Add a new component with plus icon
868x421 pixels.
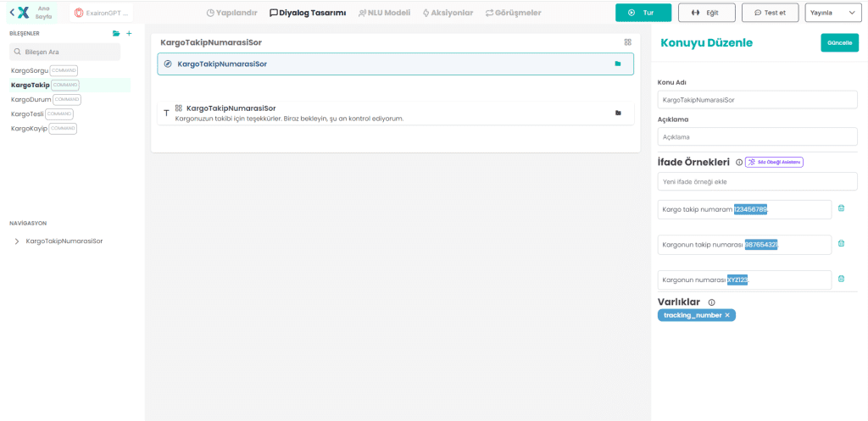point(129,33)
